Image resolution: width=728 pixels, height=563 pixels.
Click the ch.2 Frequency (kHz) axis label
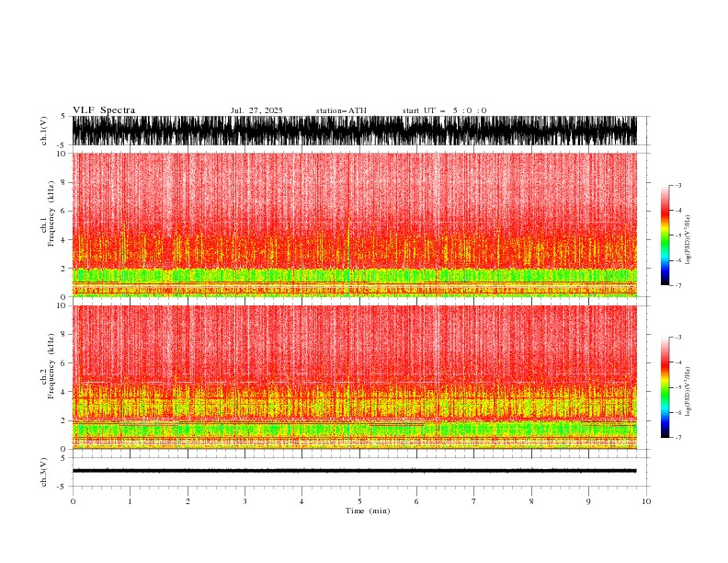(48, 365)
